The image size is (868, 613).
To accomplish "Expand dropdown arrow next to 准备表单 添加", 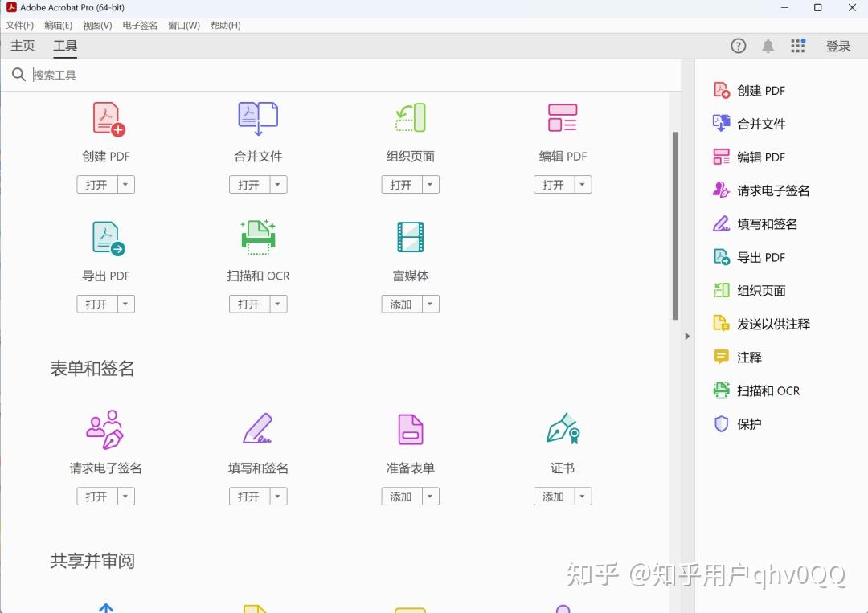I will point(430,497).
